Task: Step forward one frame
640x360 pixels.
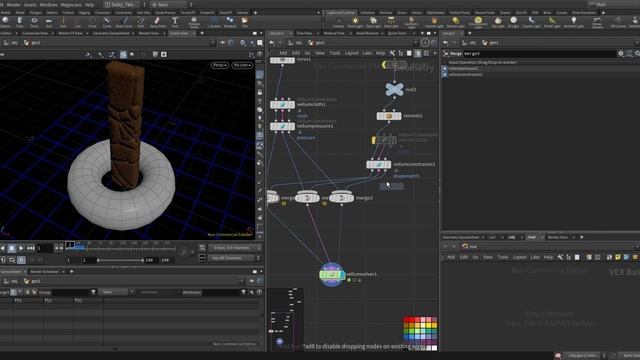Action: (61, 248)
